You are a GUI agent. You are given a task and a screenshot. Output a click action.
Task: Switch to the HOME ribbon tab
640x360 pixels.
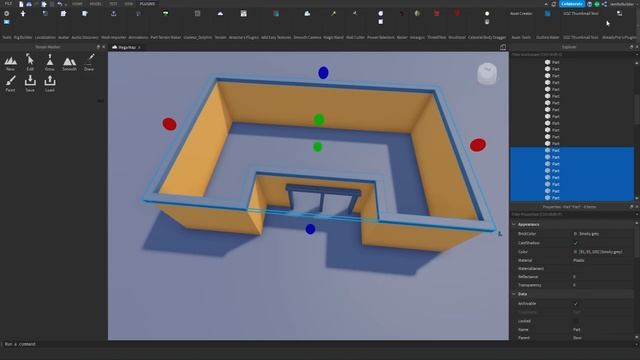77,4
